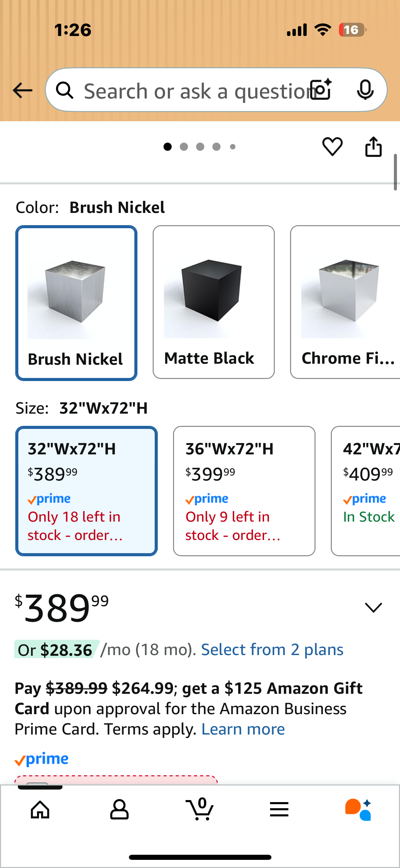Viewport: 400px width, 868px height.
Task: Expand the price details chevron
Action: pyautogui.click(x=373, y=607)
